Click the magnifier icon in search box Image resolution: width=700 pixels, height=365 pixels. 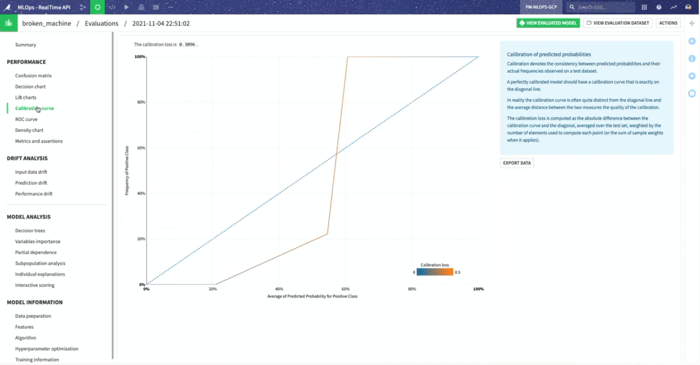[572, 7]
